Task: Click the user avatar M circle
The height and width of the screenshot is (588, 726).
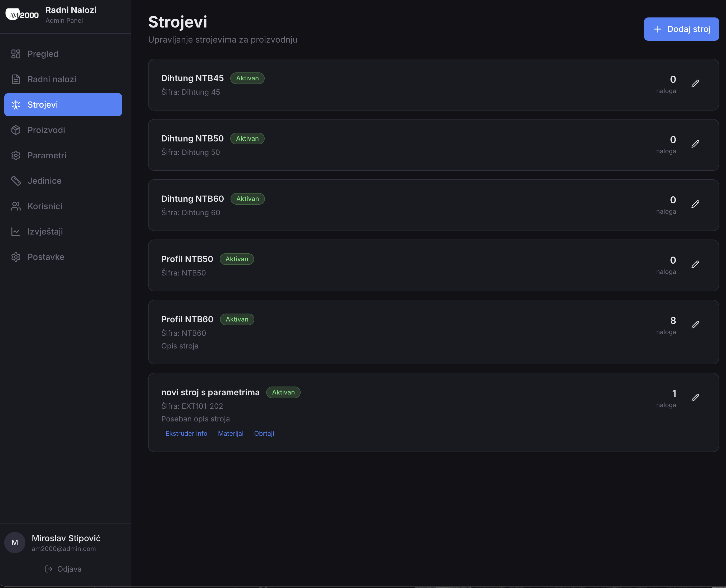Action: (x=15, y=542)
